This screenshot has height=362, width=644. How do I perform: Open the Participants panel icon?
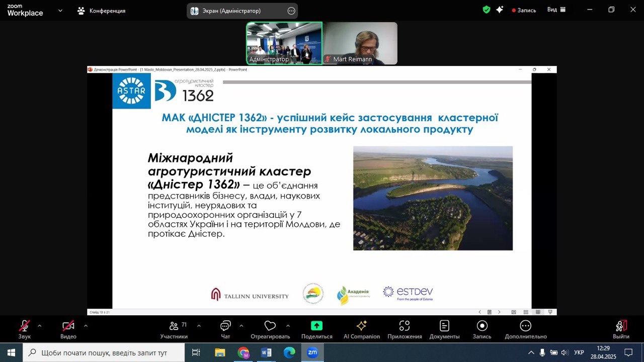174,326
